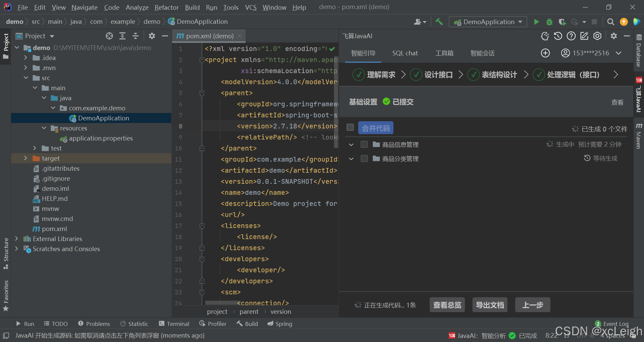Viewport: 644px width, 342px height.
Task: Open Event Log in status bar
Action: pyautogui.click(x=612, y=324)
